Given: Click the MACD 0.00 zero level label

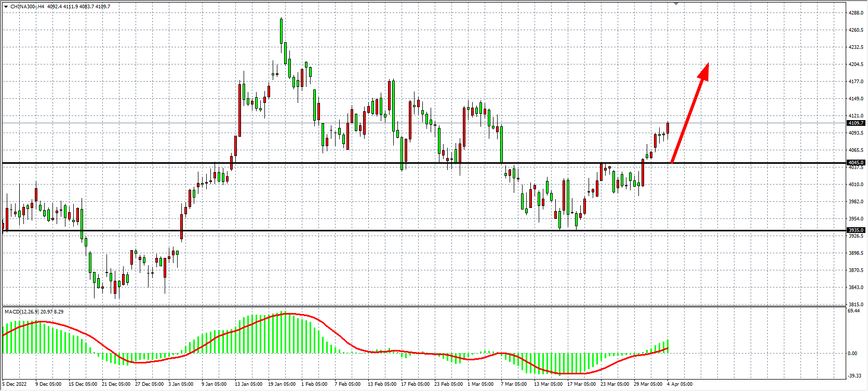Looking at the screenshot, I should 852,354.
